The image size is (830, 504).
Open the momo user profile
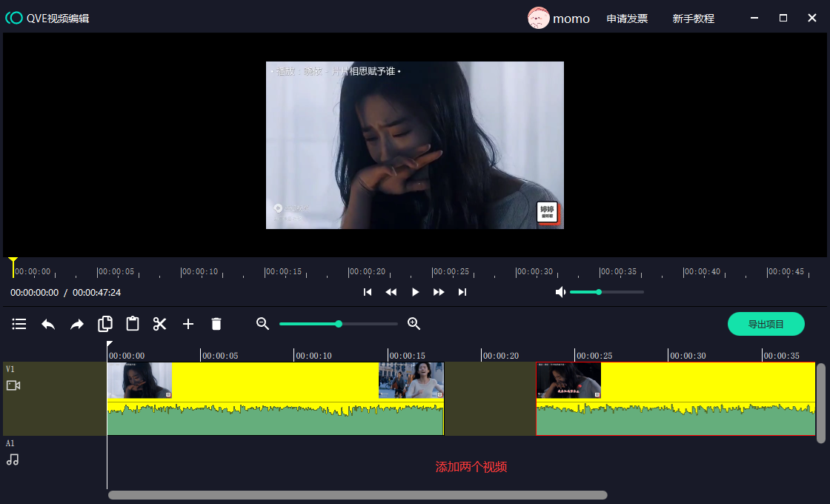coord(559,19)
